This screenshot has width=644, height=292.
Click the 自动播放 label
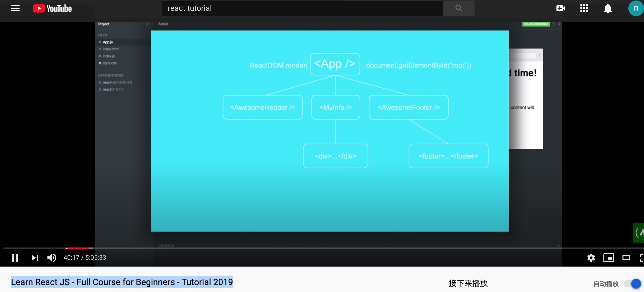[x=606, y=284]
